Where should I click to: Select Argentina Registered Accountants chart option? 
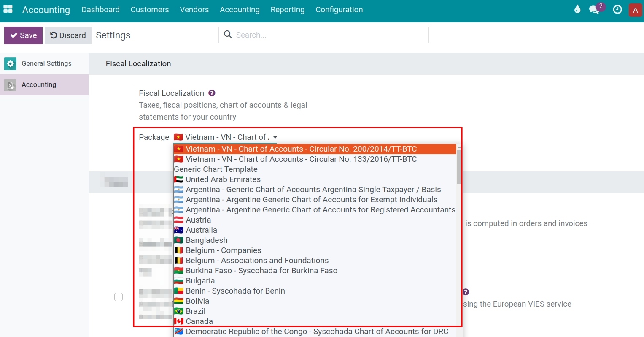(x=315, y=210)
